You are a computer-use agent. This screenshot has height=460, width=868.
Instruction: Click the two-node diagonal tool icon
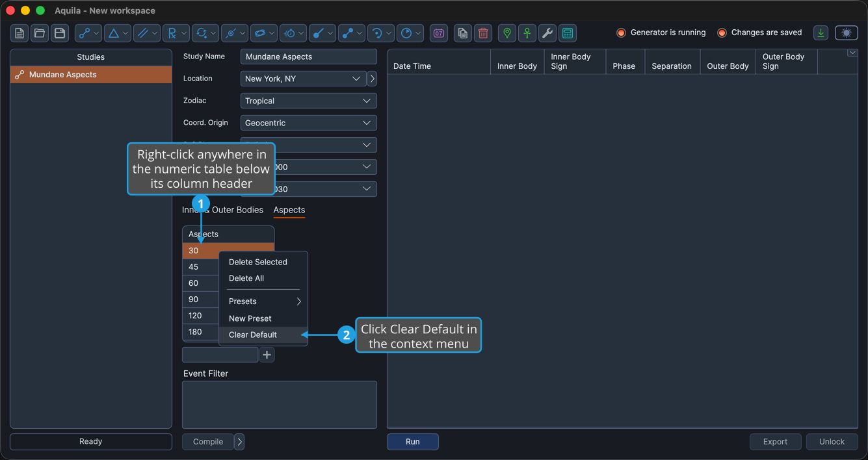(348, 33)
